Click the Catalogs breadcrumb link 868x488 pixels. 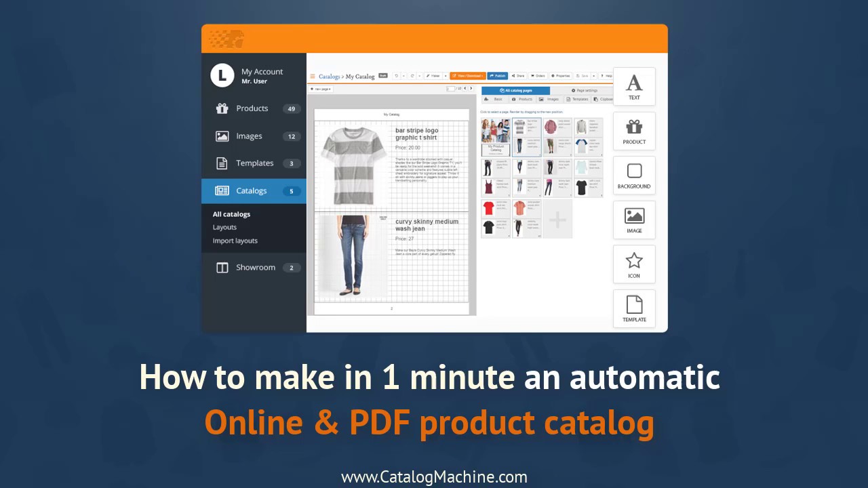(330, 77)
